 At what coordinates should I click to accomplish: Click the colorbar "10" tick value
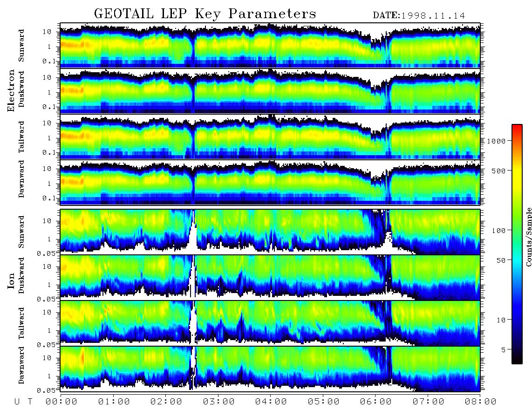pyautogui.click(x=501, y=320)
